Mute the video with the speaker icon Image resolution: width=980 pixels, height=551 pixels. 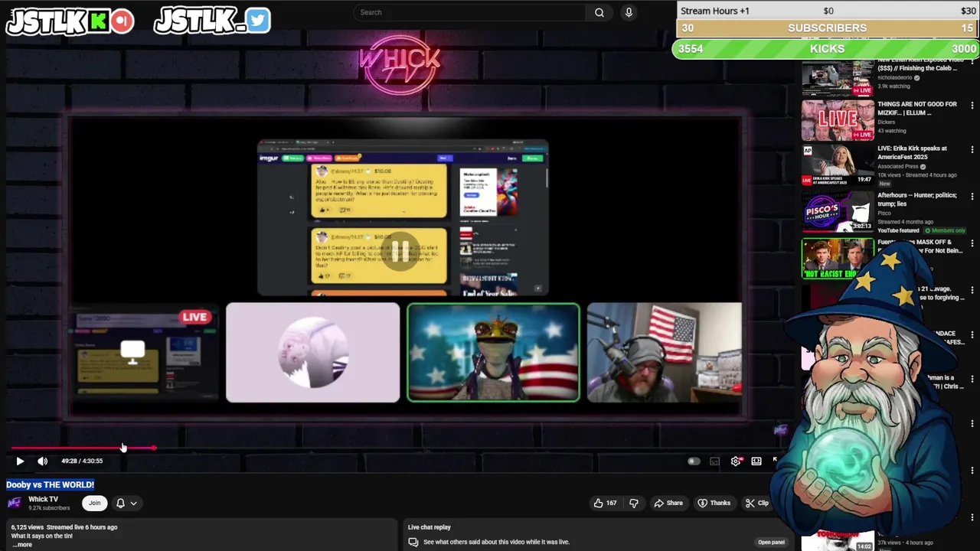click(43, 461)
